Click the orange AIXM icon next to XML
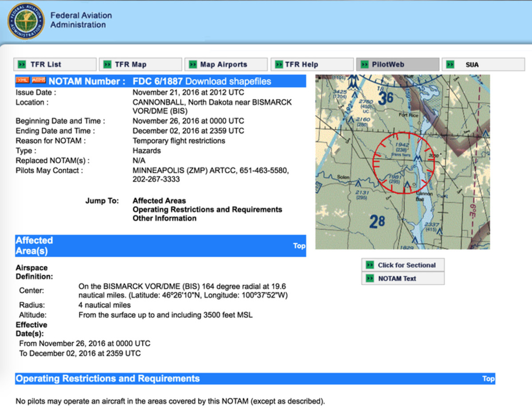 point(39,80)
